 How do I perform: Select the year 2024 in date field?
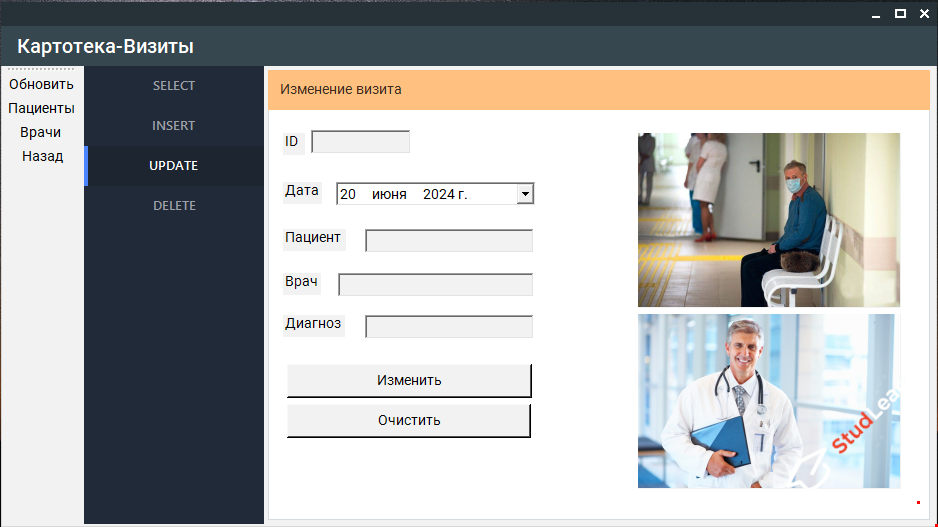click(438, 194)
